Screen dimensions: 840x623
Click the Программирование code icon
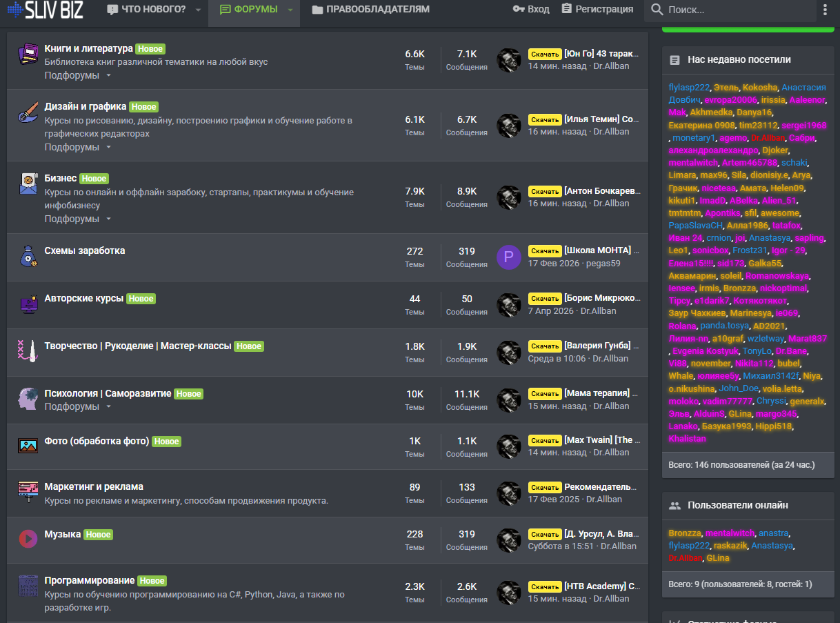pyautogui.click(x=28, y=586)
